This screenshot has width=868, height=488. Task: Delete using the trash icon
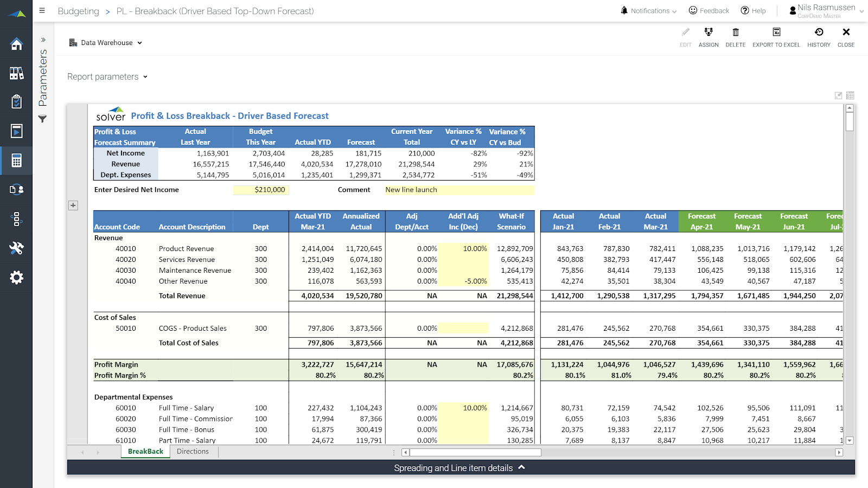tap(735, 37)
